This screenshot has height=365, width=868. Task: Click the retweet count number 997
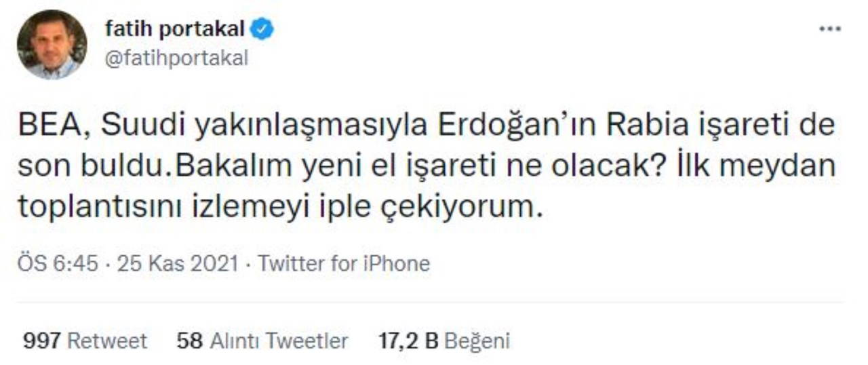pyautogui.click(x=42, y=341)
